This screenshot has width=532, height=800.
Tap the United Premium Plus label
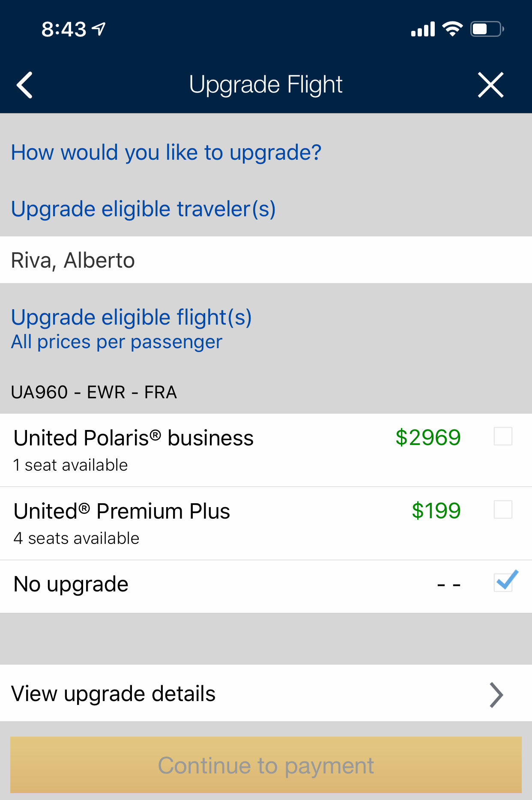pos(122,511)
